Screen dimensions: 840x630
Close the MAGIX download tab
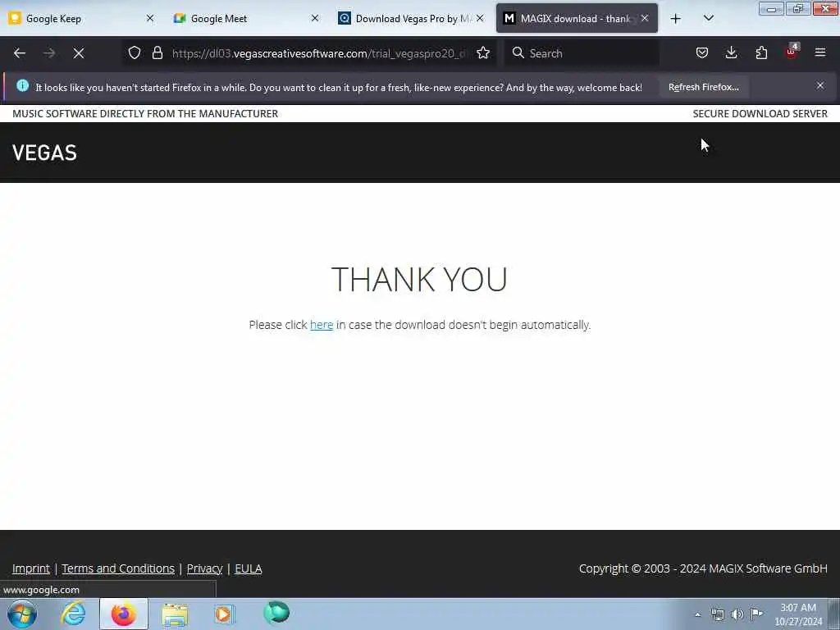645,18
